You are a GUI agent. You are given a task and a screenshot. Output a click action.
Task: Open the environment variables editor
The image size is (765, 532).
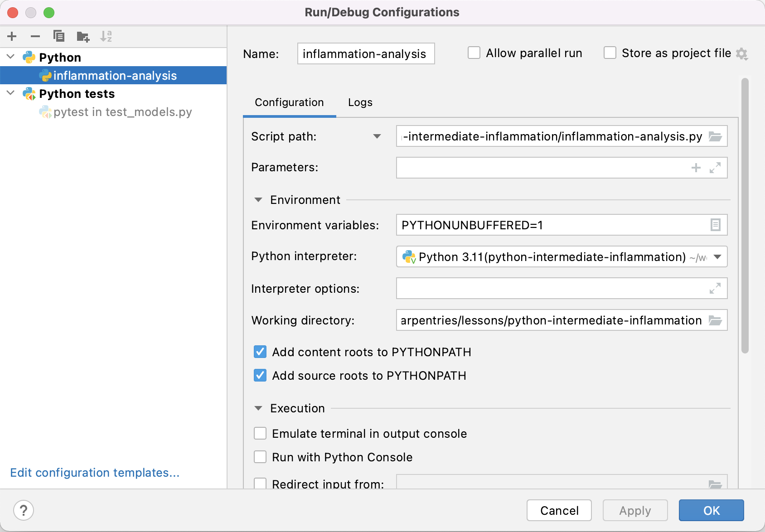tap(715, 225)
